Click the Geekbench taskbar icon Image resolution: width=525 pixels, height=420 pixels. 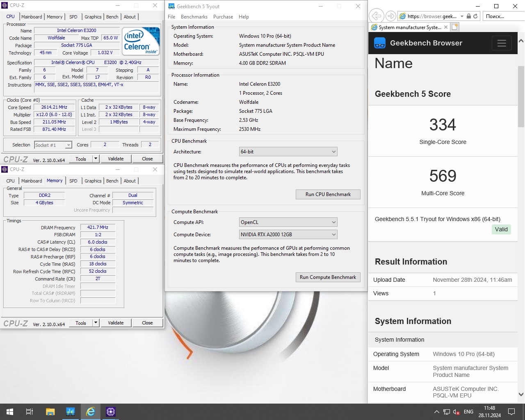point(70,412)
